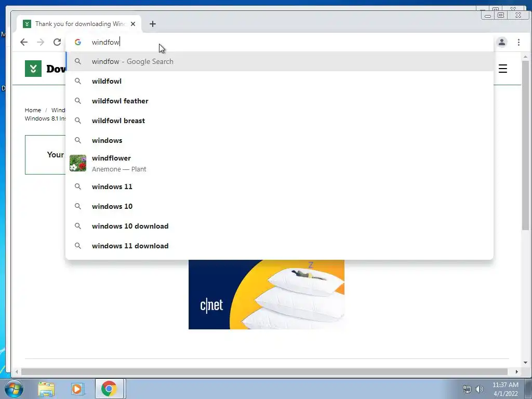Click the horizontal scrollbar thumb
This screenshot has height=399, width=532.
tap(264, 372)
